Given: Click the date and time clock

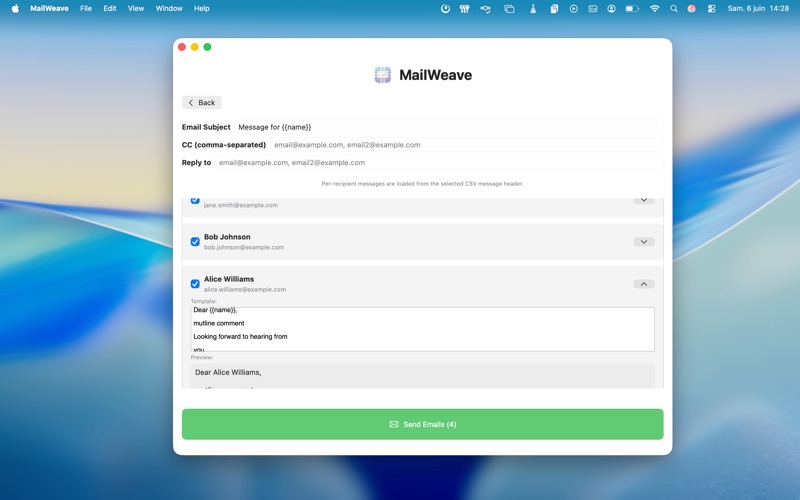Looking at the screenshot, I should (758, 8).
